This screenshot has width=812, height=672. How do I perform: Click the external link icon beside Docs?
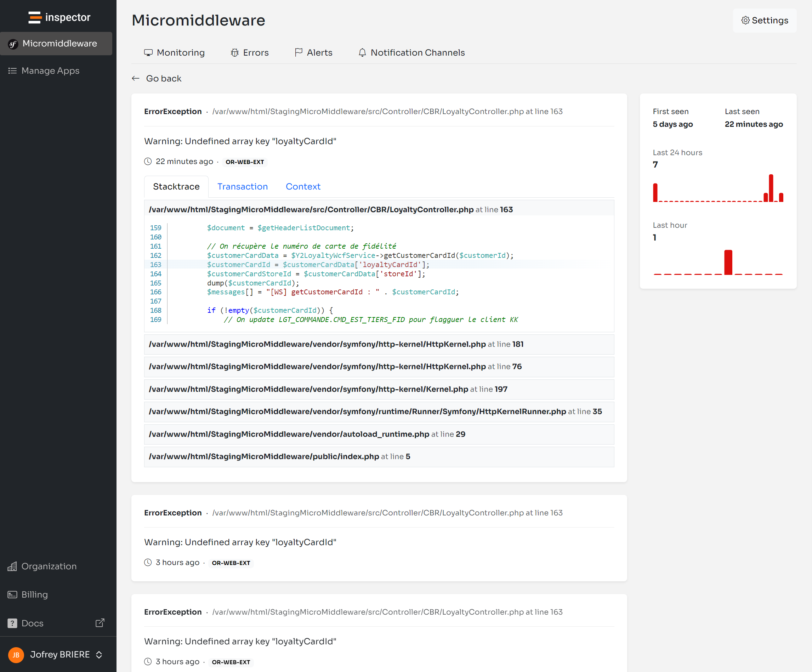click(x=100, y=623)
